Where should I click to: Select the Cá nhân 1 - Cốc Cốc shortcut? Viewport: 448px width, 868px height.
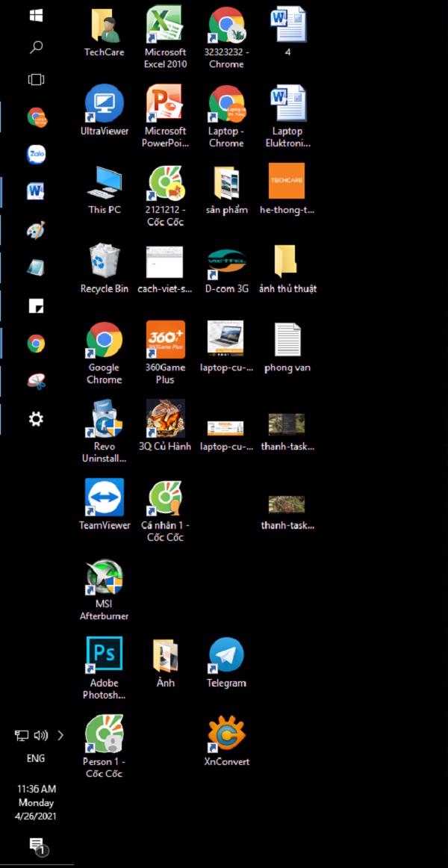pos(165,510)
